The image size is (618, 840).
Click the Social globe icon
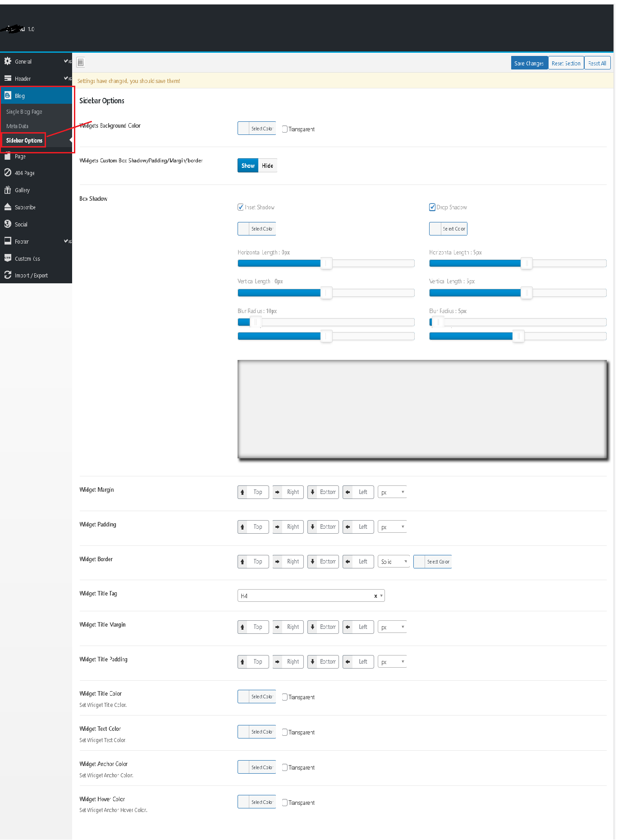(x=8, y=224)
